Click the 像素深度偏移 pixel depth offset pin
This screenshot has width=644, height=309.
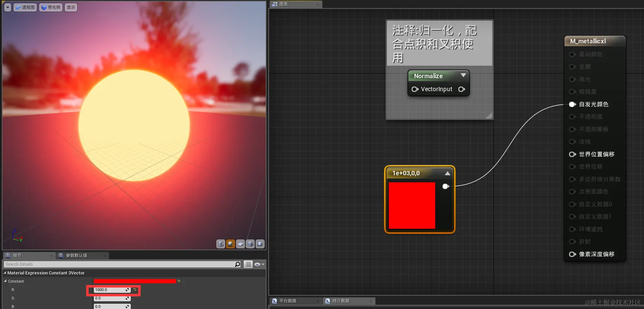point(572,254)
